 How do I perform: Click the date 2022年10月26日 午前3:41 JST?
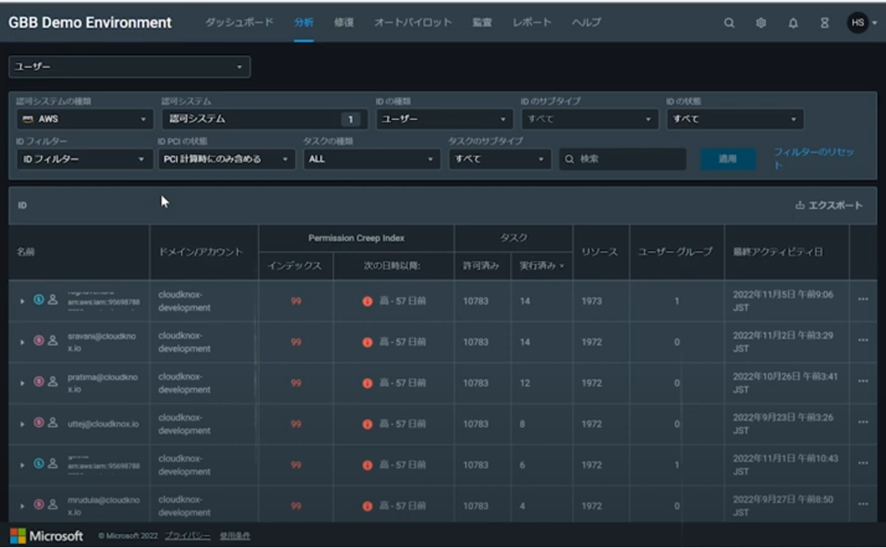point(785,383)
